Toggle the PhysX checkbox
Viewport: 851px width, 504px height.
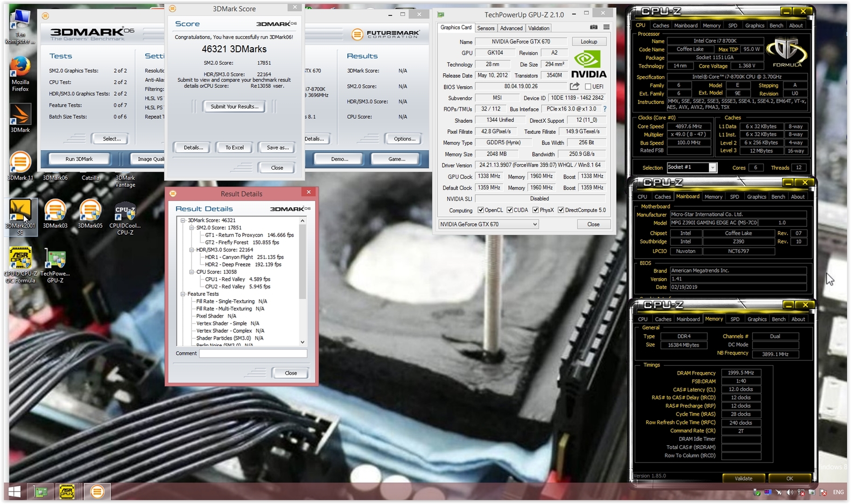click(x=535, y=210)
